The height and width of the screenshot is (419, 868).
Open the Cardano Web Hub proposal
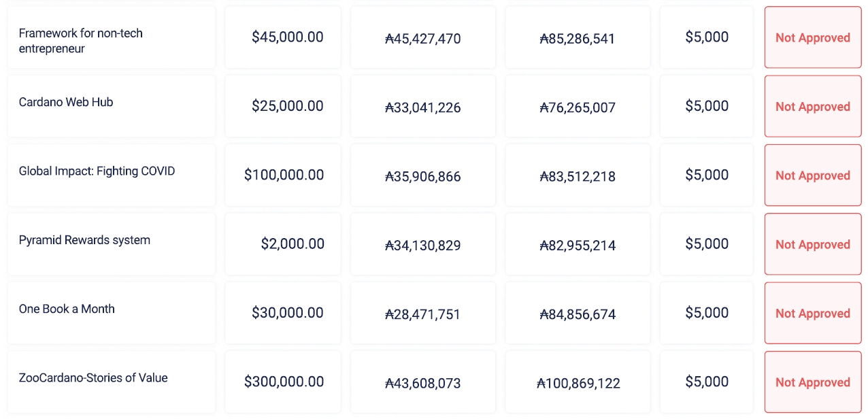[66, 103]
